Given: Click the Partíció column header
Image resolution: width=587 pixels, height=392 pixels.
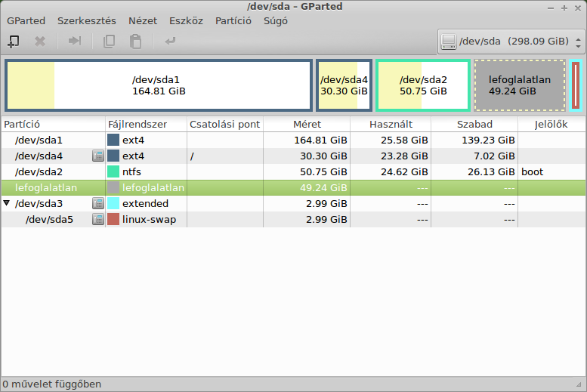Looking at the screenshot, I should click(53, 125).
